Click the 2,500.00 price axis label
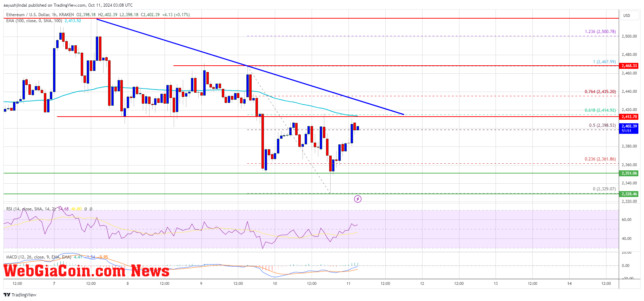 (629, 36)
